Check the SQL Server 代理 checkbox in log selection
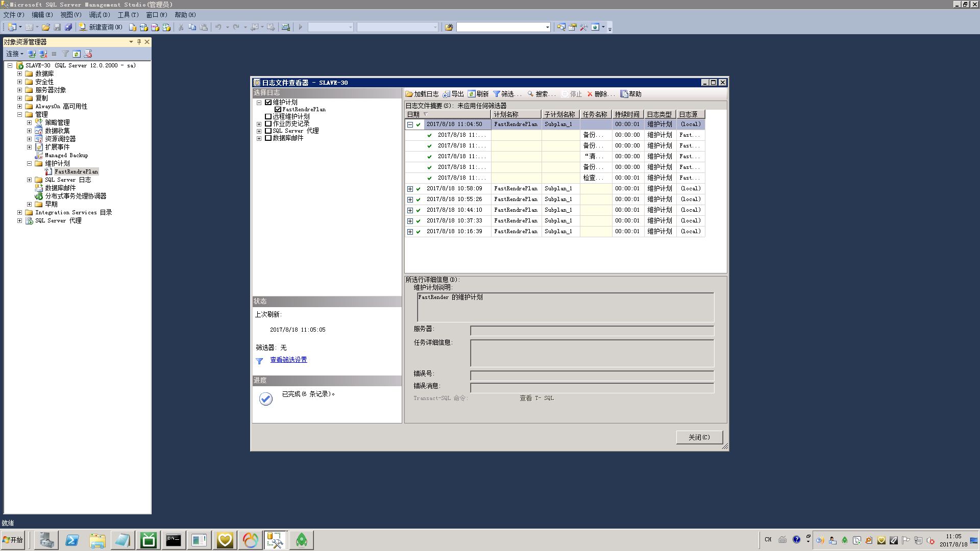 coord(268,131)
